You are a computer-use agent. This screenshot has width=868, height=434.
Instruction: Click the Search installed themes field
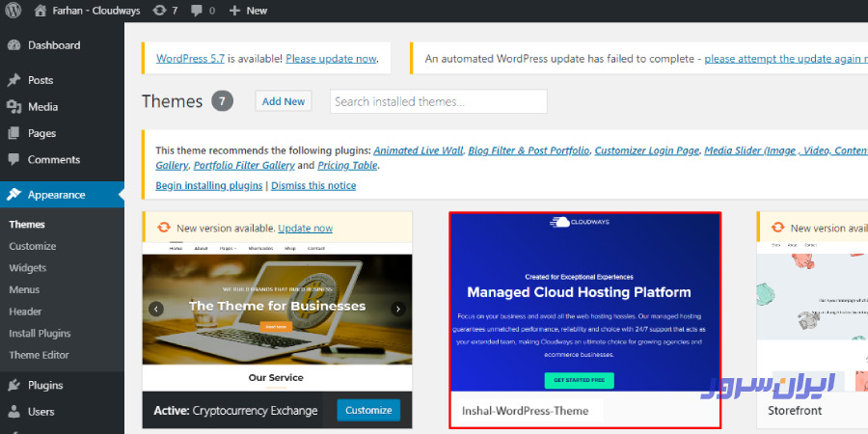click(438, 101)
